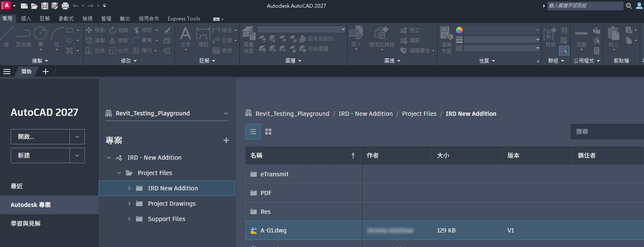644x247 pixels.
Task: Click the Stretch (拉伸) tool
Action: click(x=95, y=51)
